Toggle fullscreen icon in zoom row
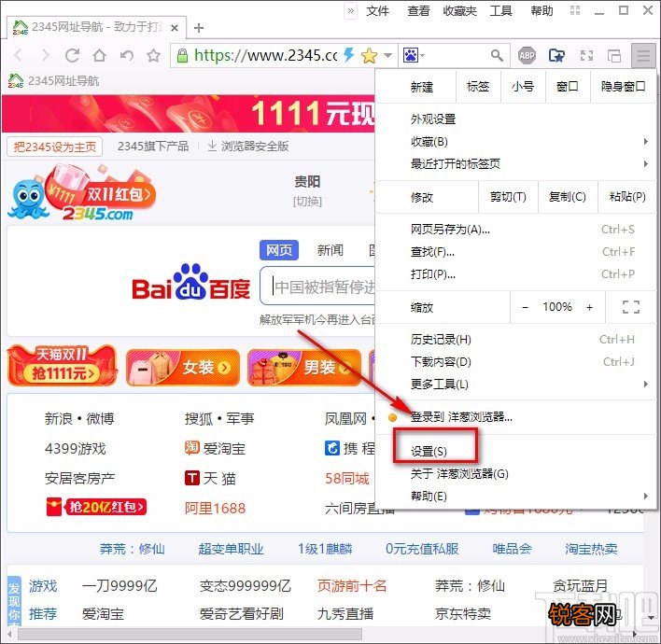This screenshot has width=661, height=644. tap(630, 307)
